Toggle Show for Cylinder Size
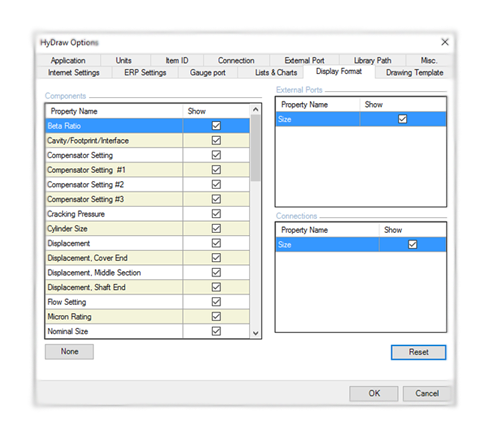This screenshot has height=438, width=490. pyautogui.click(x=216, y=228)
